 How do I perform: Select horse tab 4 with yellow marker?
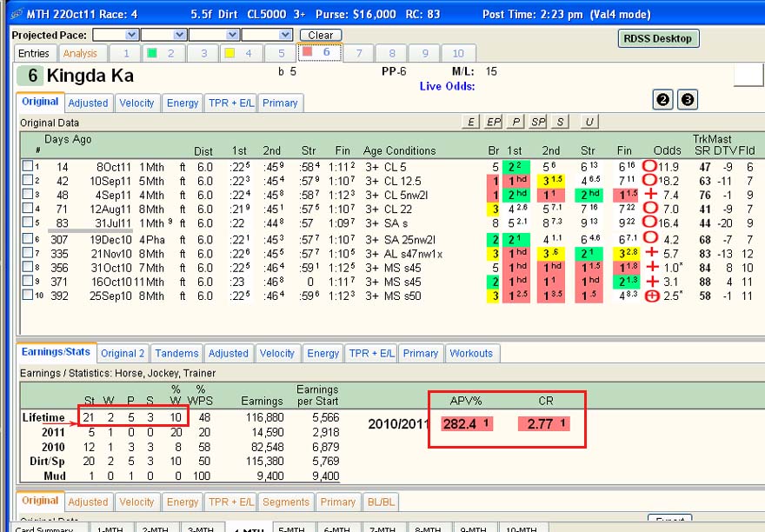(x=242, y=53)
